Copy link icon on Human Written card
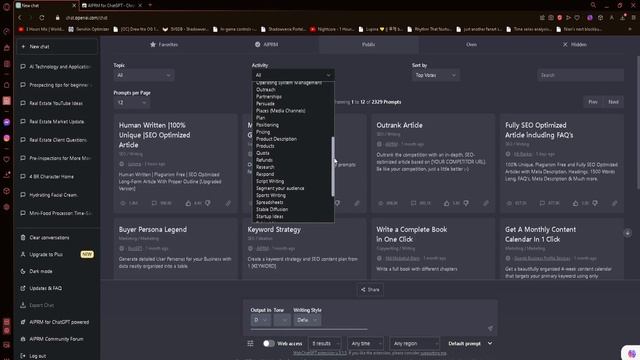This screenshot has height=360, width=640. [x=228, y=203]
